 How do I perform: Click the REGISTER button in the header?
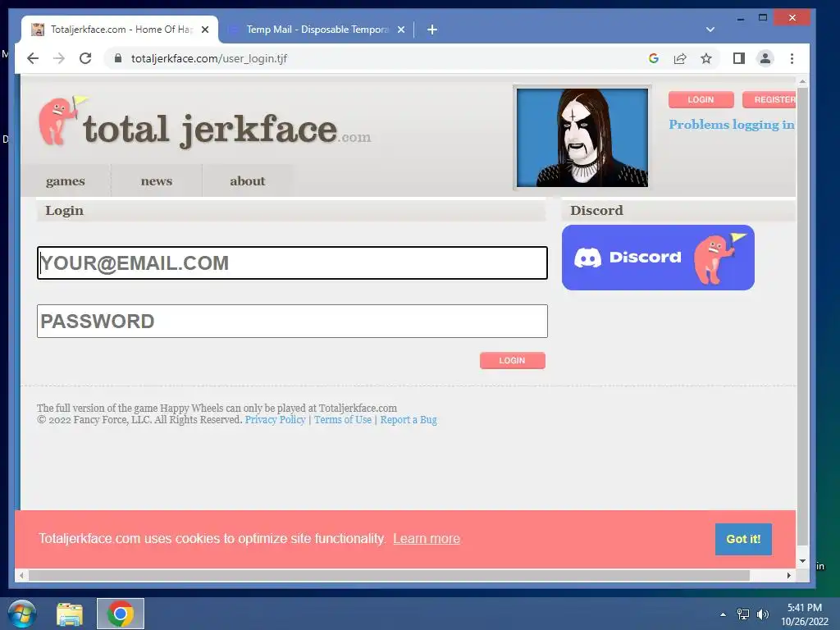tap(769, 99)
